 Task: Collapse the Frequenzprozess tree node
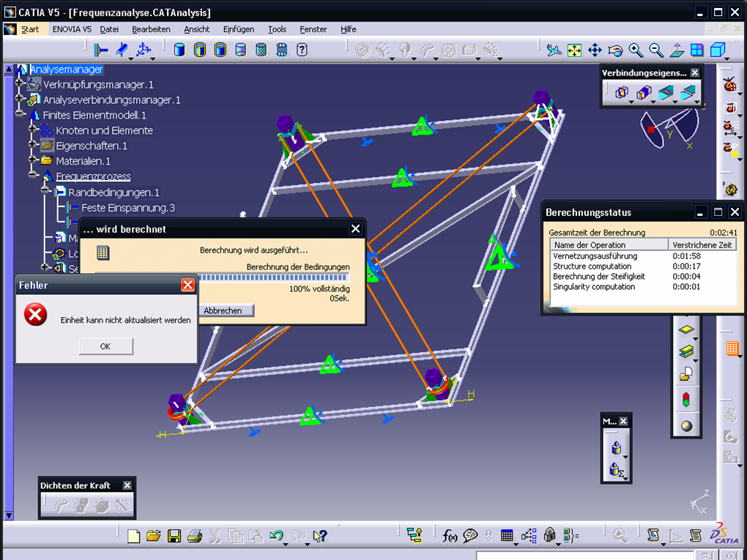pyautogui.click(x=32, y=174)
